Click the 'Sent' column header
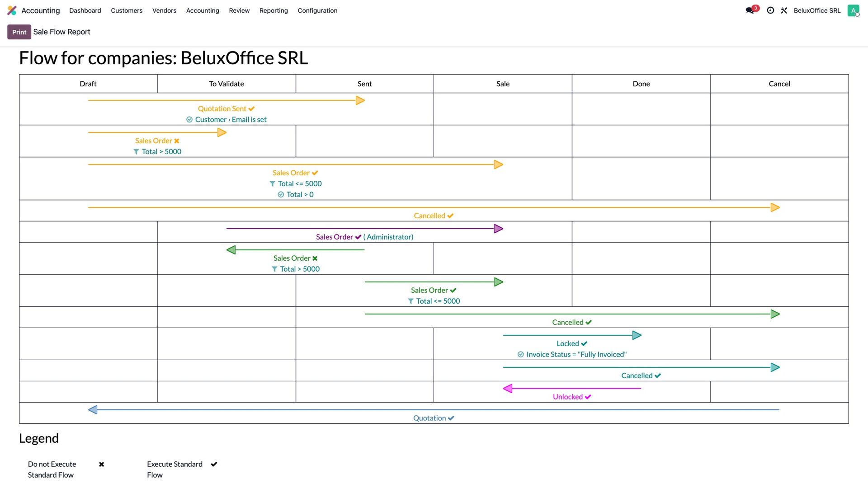Viewport: 868px width, 488px height. point(365,84)
